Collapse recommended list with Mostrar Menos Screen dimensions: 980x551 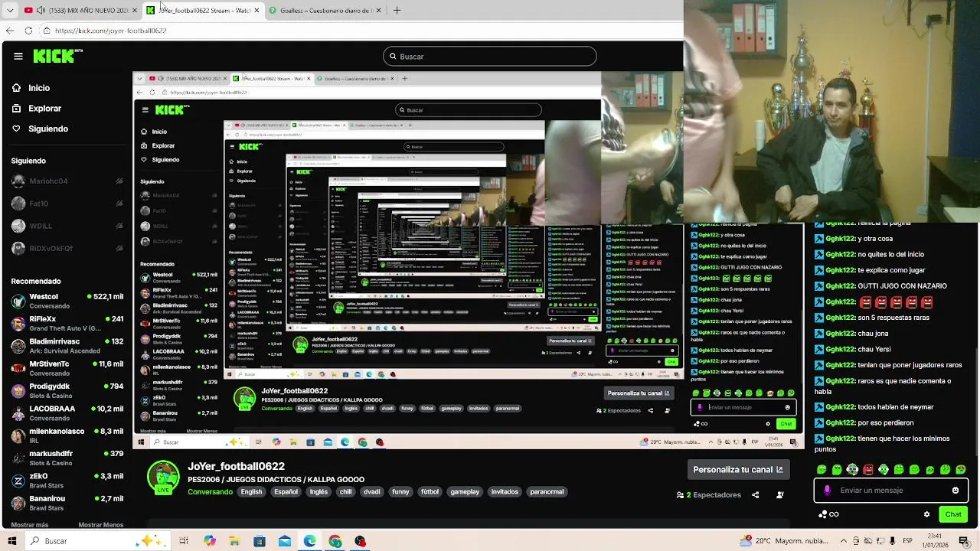point(100,525)
